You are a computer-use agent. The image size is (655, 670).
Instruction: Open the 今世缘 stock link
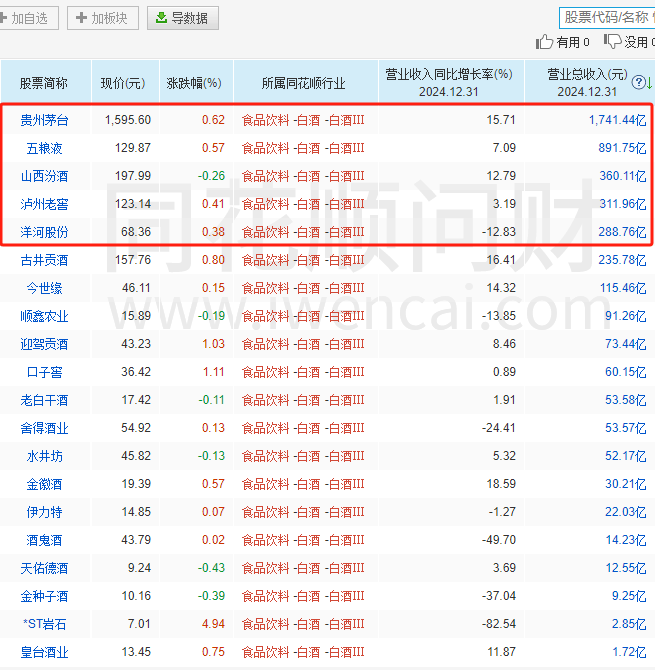click(44, 288)
